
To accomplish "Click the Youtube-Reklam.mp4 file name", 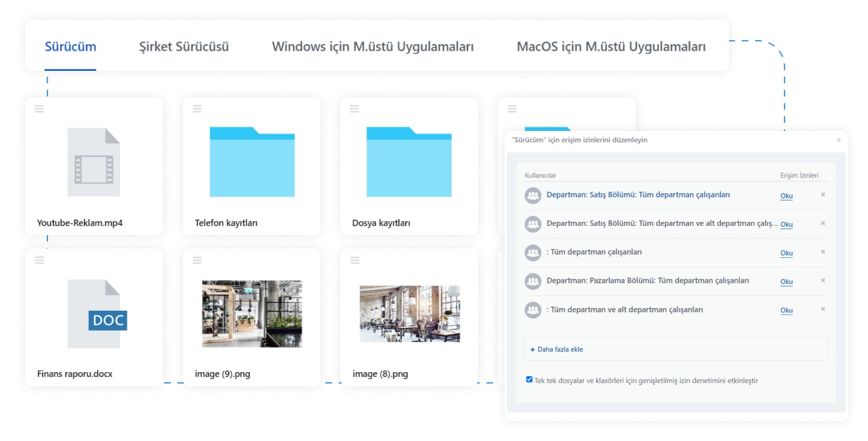I will 79,223.
